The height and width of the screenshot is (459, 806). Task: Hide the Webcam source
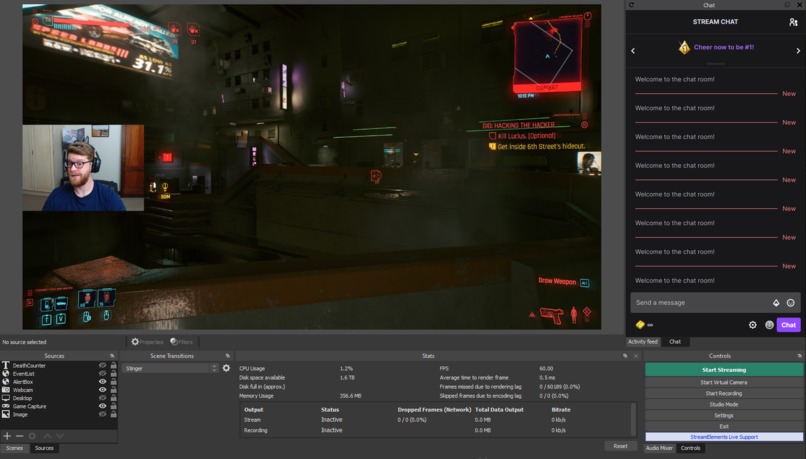tap(102, 390)
